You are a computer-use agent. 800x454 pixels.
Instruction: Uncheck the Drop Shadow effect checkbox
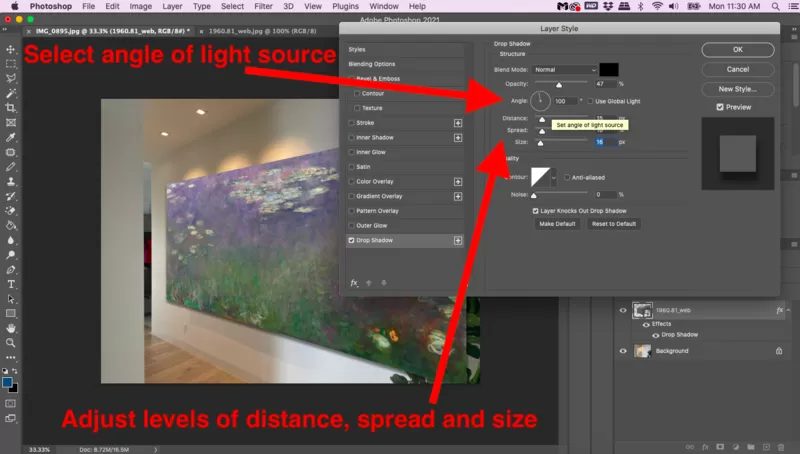(352, 240)
